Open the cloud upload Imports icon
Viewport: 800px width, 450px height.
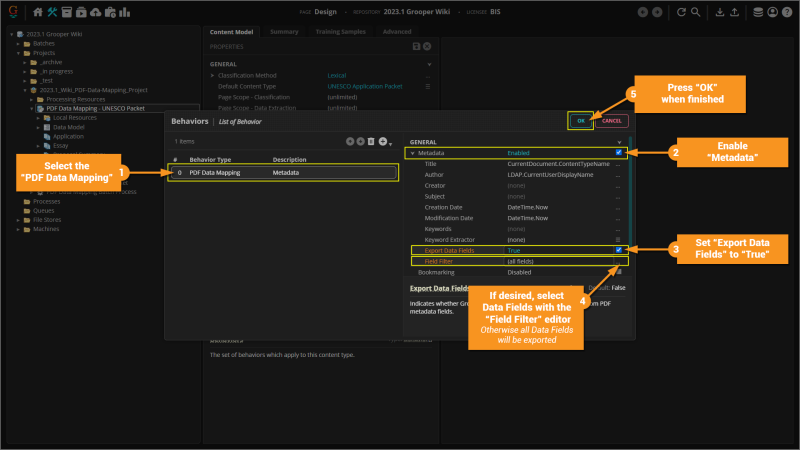pyautogui.click(x=95, y=12)
